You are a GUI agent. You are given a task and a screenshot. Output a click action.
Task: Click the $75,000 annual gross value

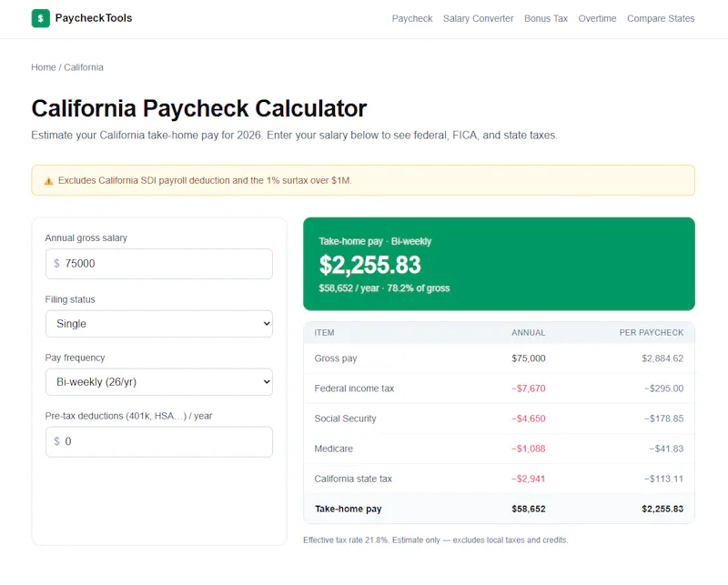(529, 358)
